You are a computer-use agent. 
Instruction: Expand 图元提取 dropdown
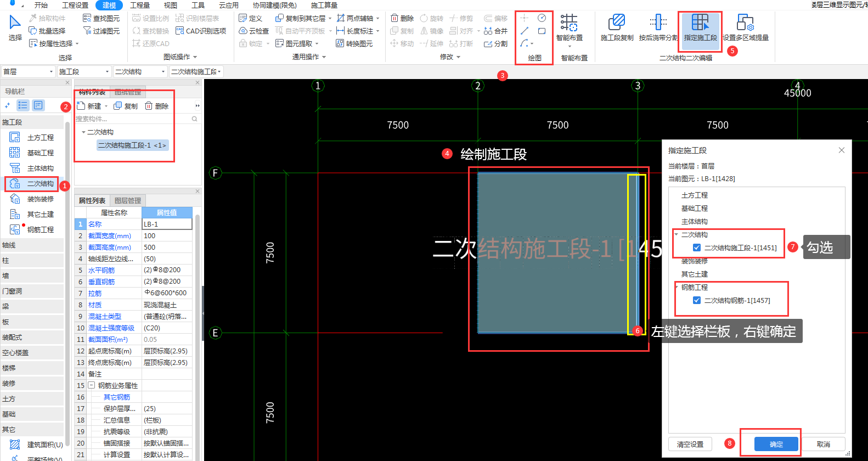click(x=317, y=44)
